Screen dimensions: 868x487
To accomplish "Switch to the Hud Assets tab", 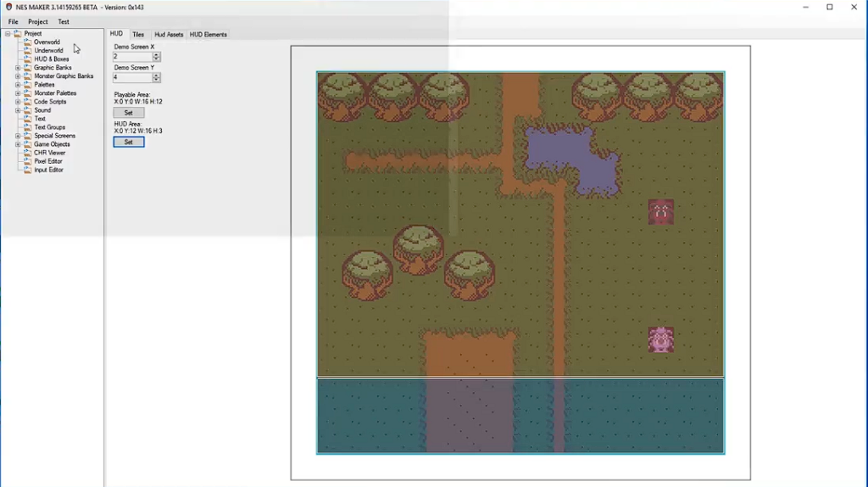I will (169, 34).
